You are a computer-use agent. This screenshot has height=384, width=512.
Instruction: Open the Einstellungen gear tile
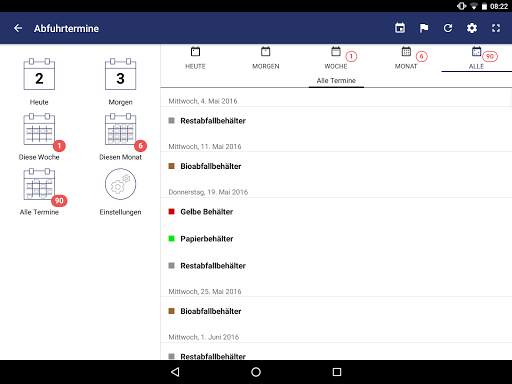[120, 192]
